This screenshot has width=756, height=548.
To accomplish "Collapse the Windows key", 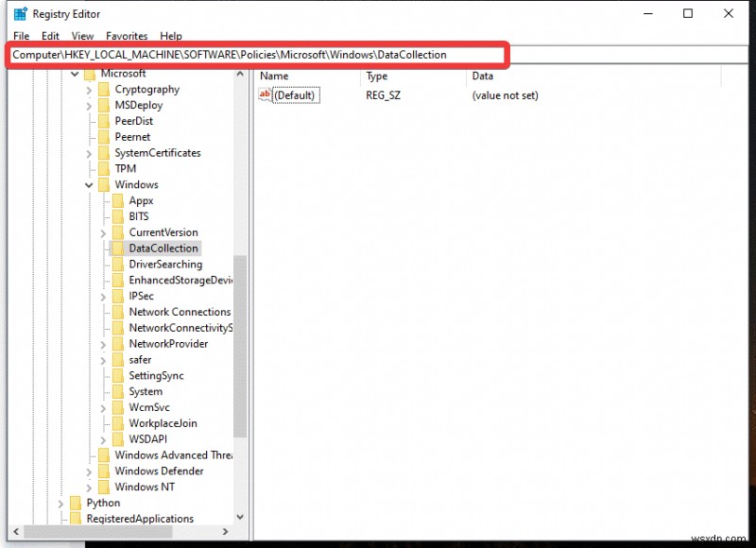I will (89, 184).
